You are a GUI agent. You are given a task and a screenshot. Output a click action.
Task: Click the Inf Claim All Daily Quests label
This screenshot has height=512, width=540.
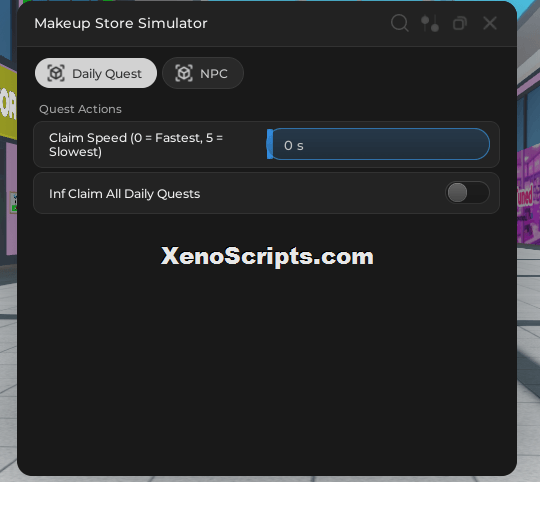(124, 194)
